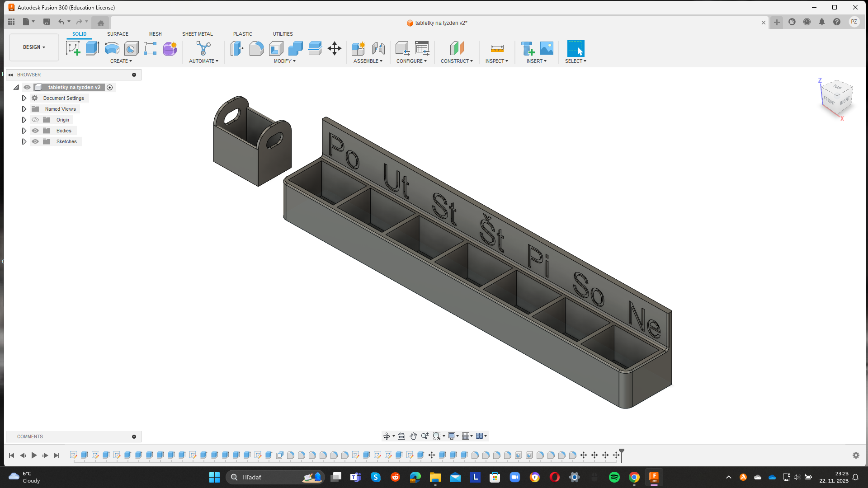Toggle visibility of tabletky na tyzden v2 root
Viewport: 868px width, 488px height.
[27, 87]
